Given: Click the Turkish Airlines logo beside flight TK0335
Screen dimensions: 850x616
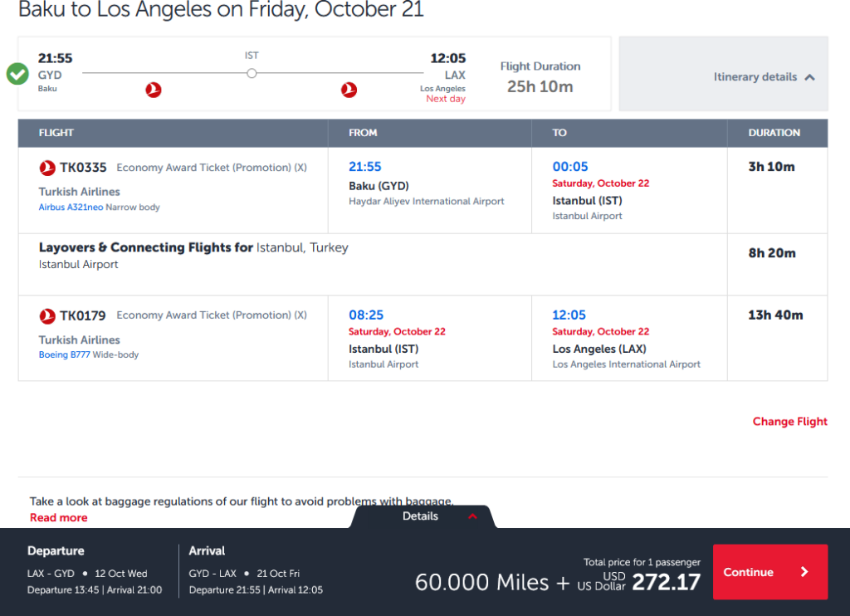Looking at the screenshot, I should point(47,167).
